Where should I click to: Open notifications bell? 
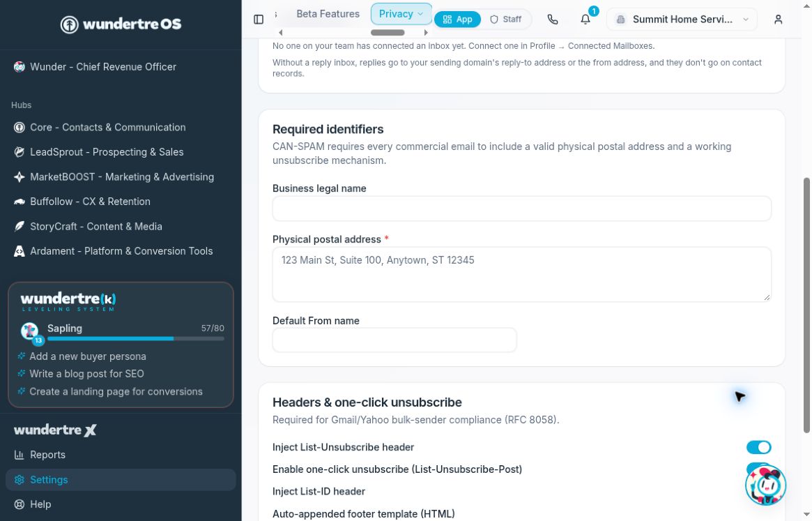point(585,20)
